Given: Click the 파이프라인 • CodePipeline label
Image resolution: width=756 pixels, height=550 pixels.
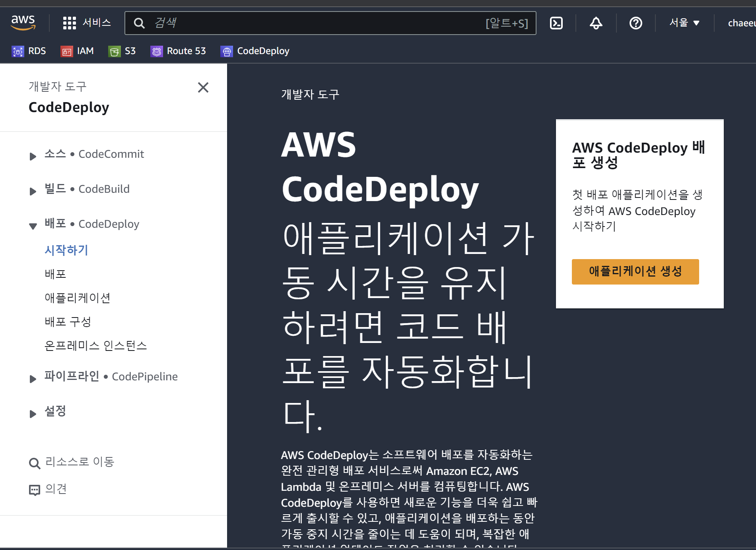Looking at the screenshot, I should (111, 377).
